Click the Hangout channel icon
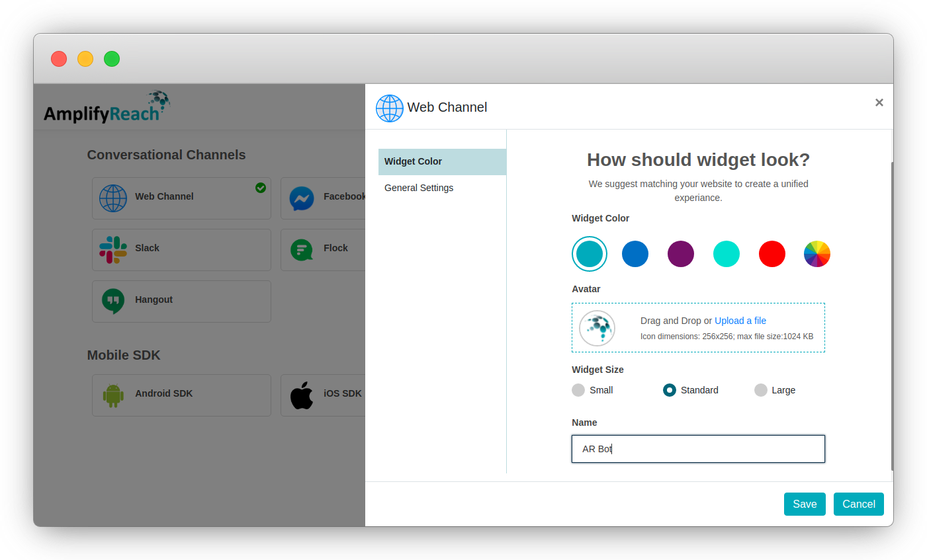927x560 pixels. pyautogui.click(x=113, y=301)
